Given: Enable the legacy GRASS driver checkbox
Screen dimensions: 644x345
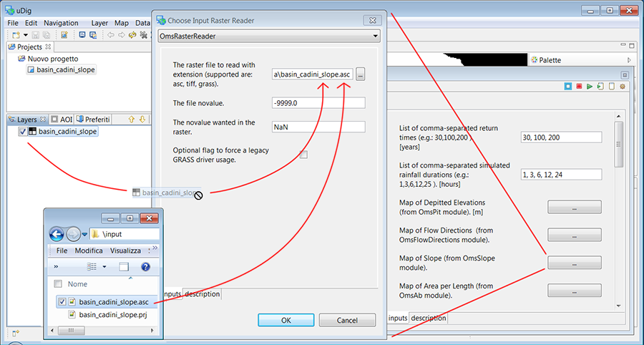Looking at the screenshot, I should point(303,155).
